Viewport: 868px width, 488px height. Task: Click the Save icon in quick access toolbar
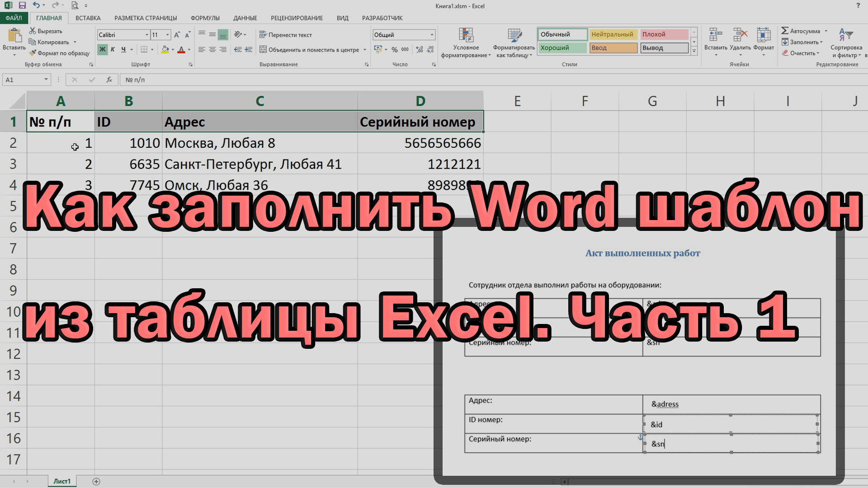(22, 5)
